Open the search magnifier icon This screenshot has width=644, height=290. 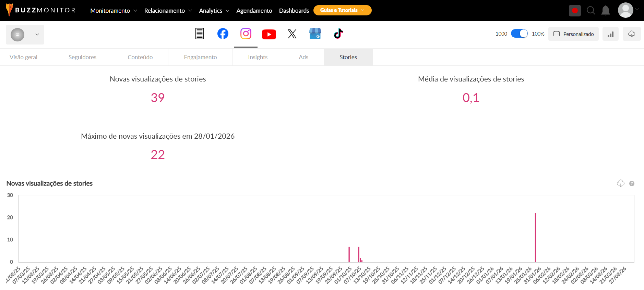591,11
